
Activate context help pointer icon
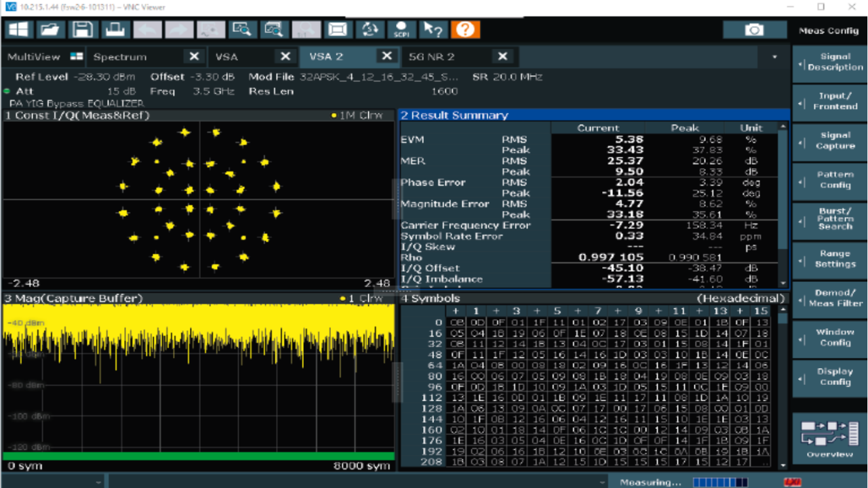pos(433,29)
